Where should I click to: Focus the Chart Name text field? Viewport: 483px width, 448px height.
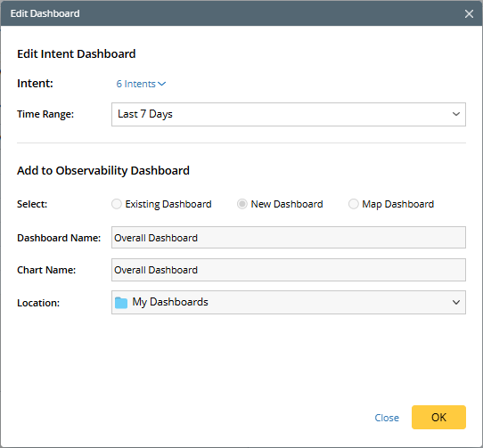click(289, 270)
